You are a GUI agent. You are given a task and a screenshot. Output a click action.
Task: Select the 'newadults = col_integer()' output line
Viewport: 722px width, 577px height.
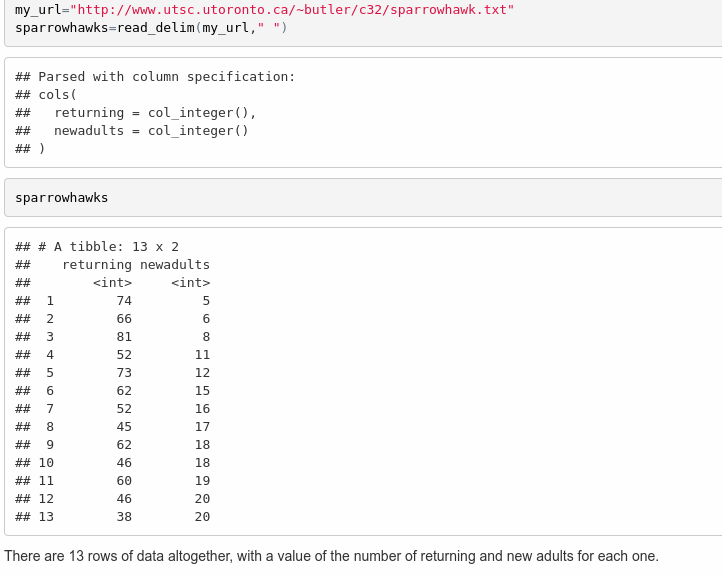151,131
